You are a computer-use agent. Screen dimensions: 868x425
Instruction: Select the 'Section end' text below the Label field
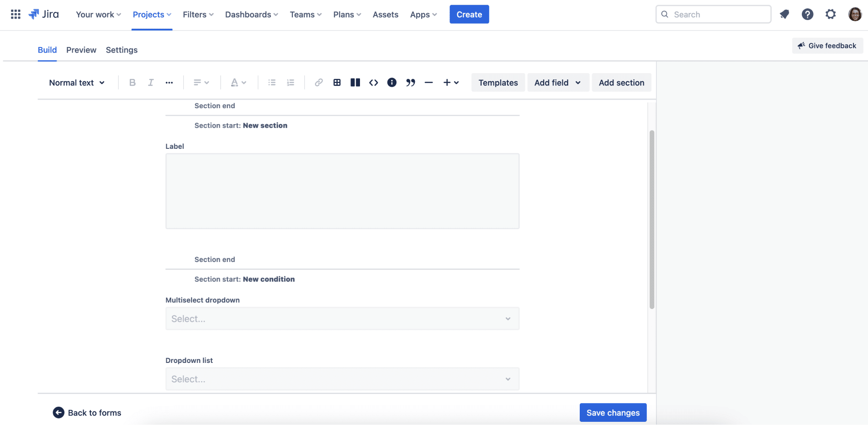(215, 260)
